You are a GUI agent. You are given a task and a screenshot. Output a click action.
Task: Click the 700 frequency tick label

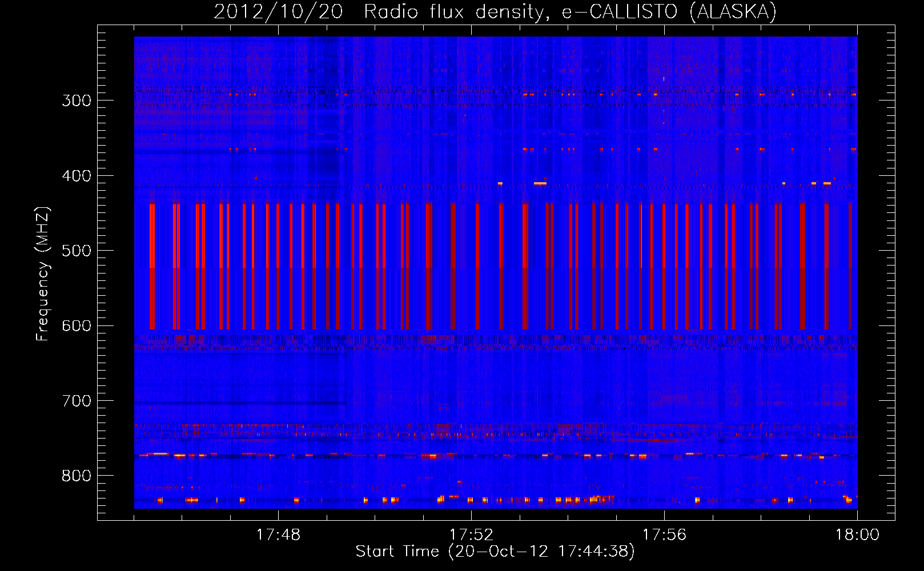pos(77,401)
